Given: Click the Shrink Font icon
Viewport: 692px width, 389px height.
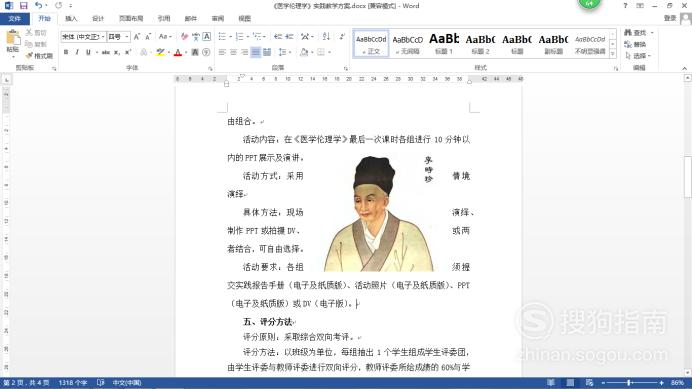Looking at the screenshot, I should (x=148, y=37).
